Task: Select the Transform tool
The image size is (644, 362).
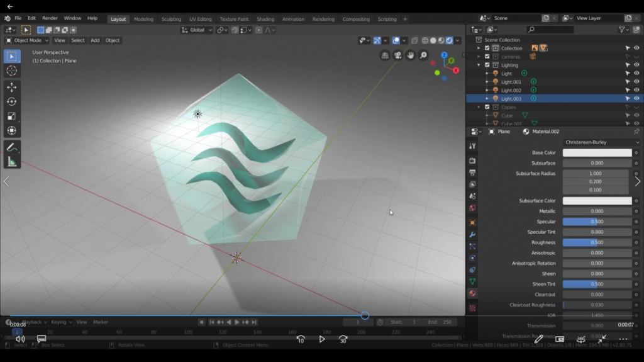Action: [x=11, y=131]
